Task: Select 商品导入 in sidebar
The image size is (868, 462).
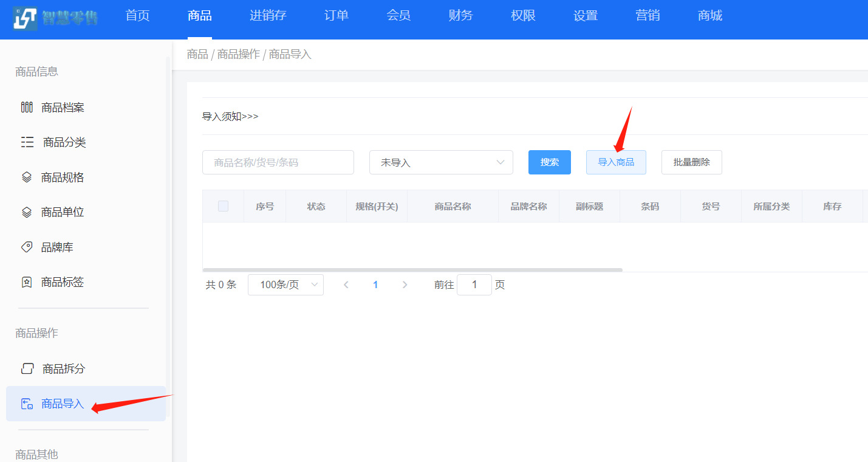Action: coord(86,404)
